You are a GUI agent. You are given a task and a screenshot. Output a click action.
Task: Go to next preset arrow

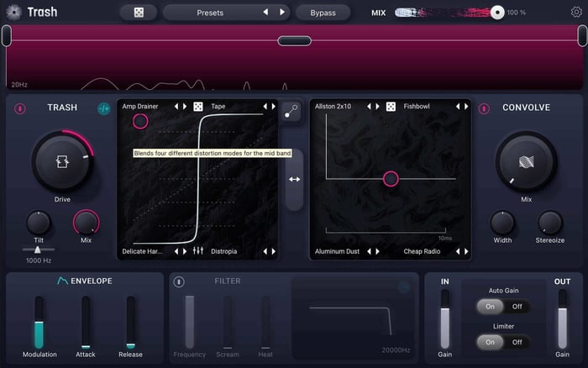tap(282, 12)
